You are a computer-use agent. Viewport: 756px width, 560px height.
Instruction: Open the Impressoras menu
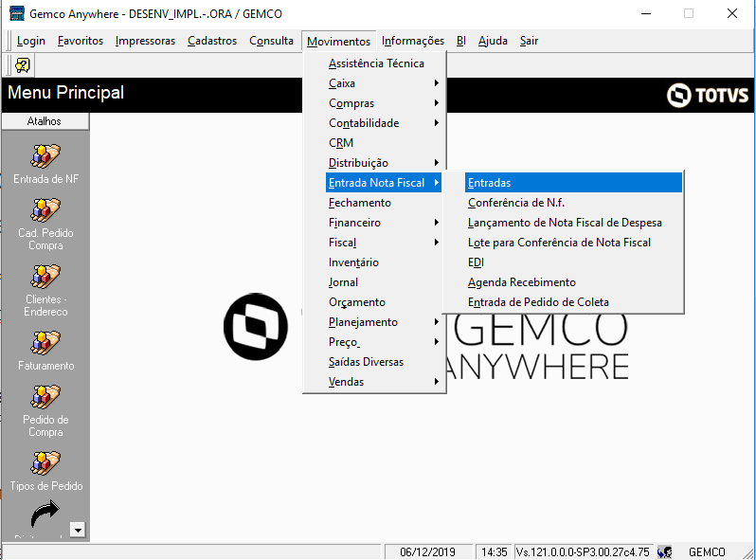click(145, 41)
